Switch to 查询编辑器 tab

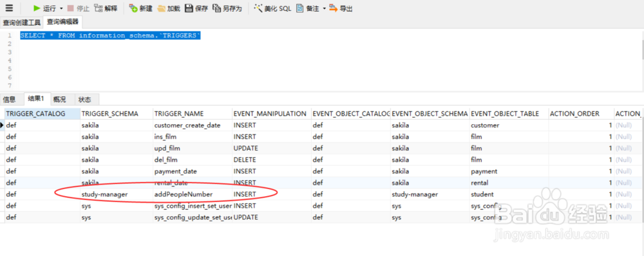click(x=62, y=21)
